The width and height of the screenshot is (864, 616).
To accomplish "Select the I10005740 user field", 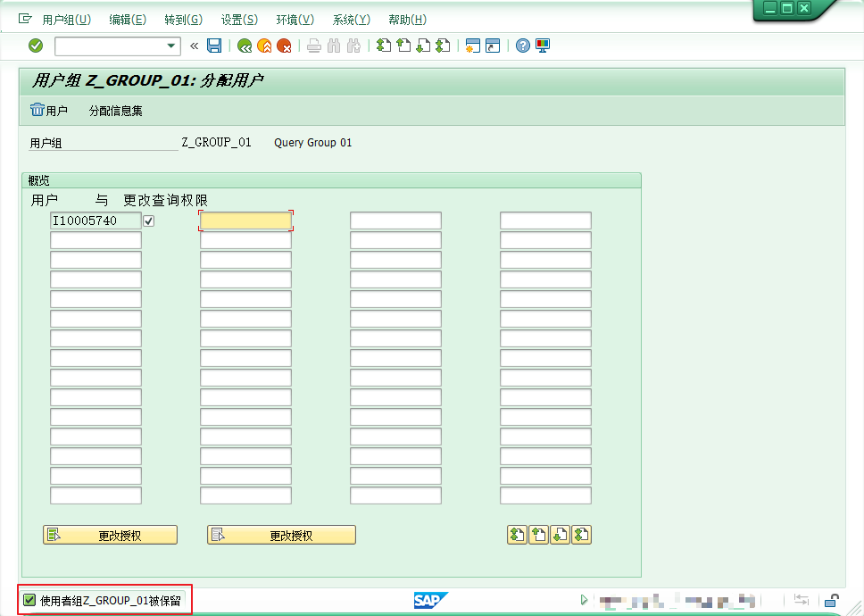I will (96, 221).
